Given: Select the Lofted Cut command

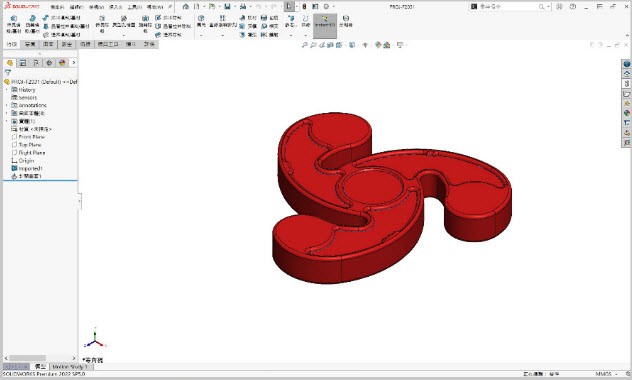Looking at the screenshot, I should 173,26.
